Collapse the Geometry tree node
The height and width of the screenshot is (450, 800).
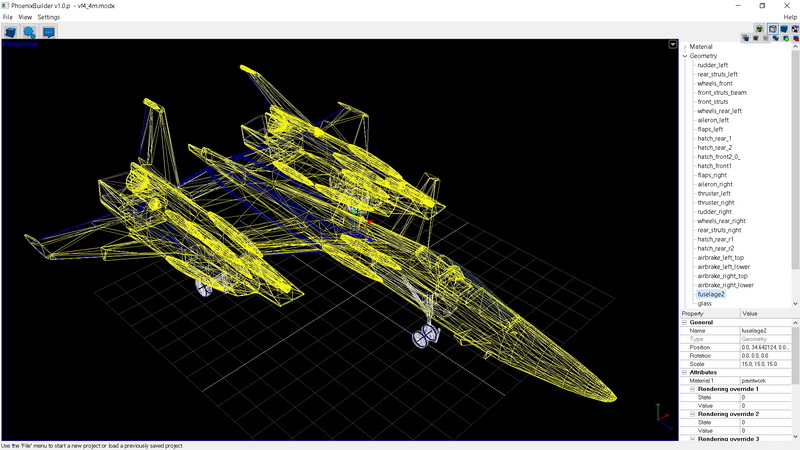click(685, 56)
